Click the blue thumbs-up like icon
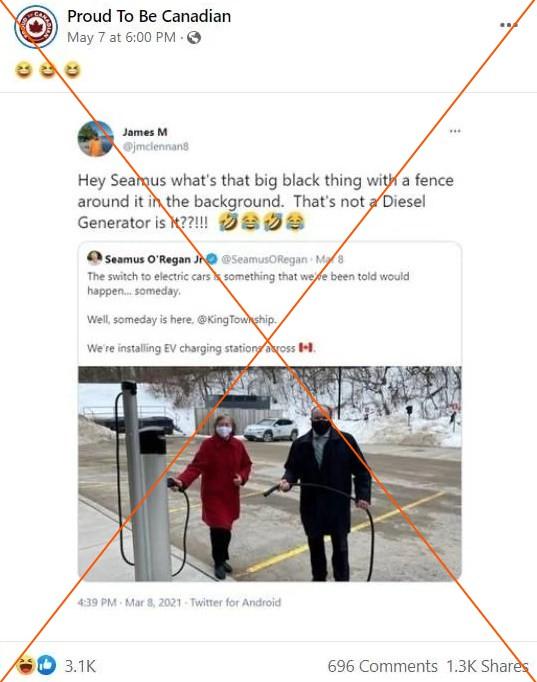This screenshot has height=682, width=537. click(47, 665)
